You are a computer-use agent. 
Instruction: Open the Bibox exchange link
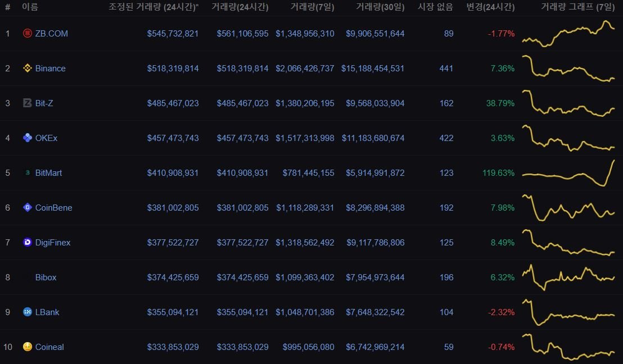pos(46,277)
